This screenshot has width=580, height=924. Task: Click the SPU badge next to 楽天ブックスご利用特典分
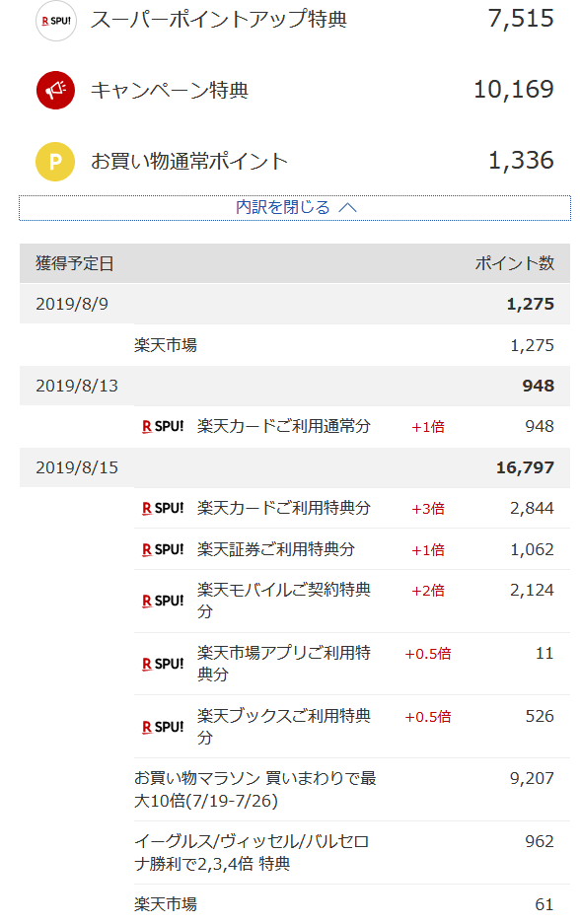pos(163,727)
